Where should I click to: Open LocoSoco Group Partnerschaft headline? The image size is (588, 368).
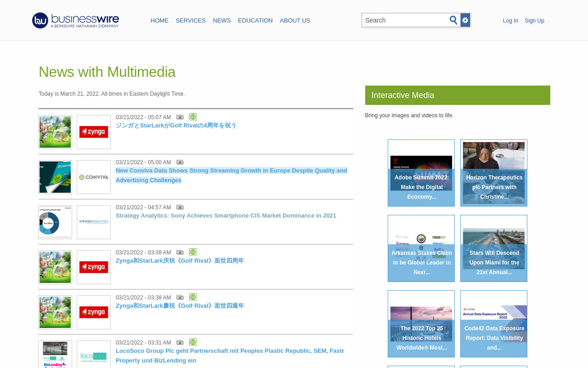(230, 356)
